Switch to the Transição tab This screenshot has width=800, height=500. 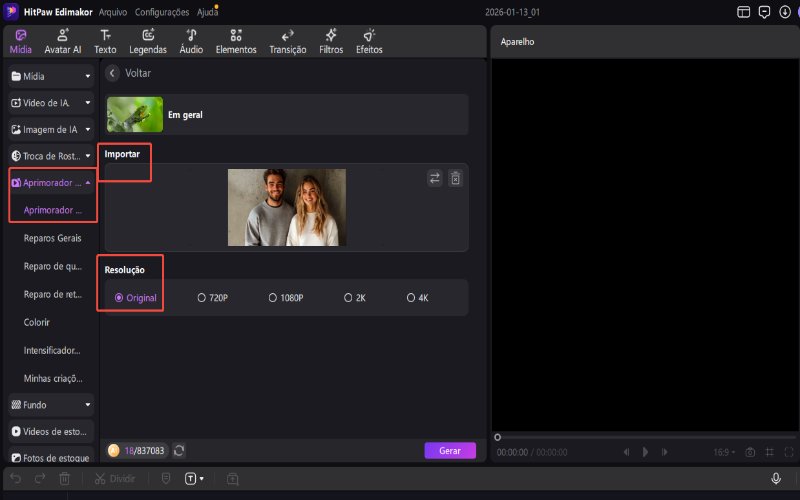[288, 41]
